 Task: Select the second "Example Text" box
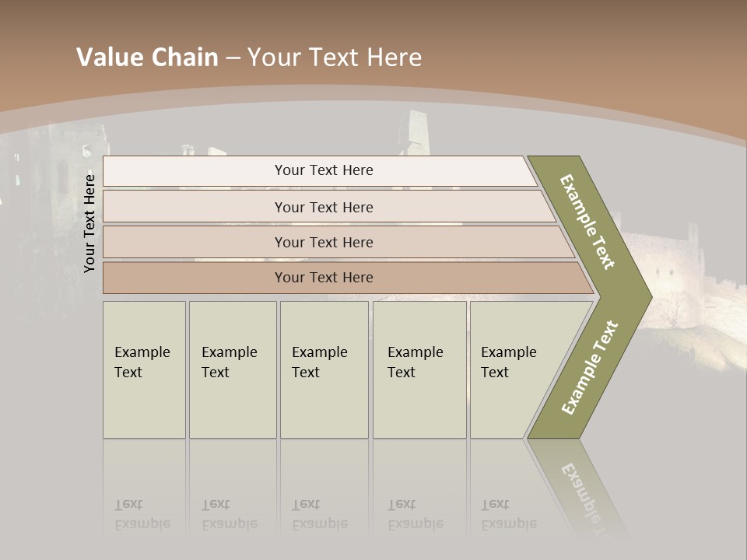232,369
